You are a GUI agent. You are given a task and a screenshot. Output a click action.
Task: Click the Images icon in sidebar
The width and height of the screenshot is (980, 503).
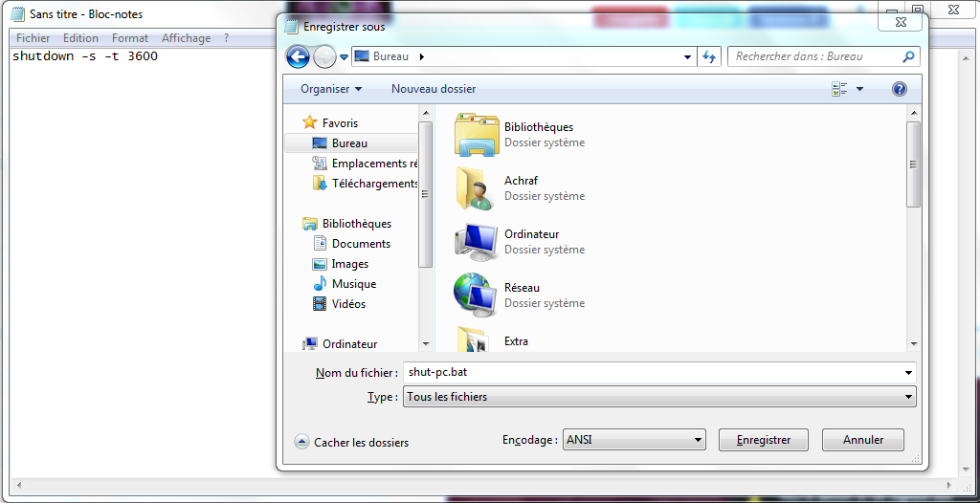(x=320, y=264)
